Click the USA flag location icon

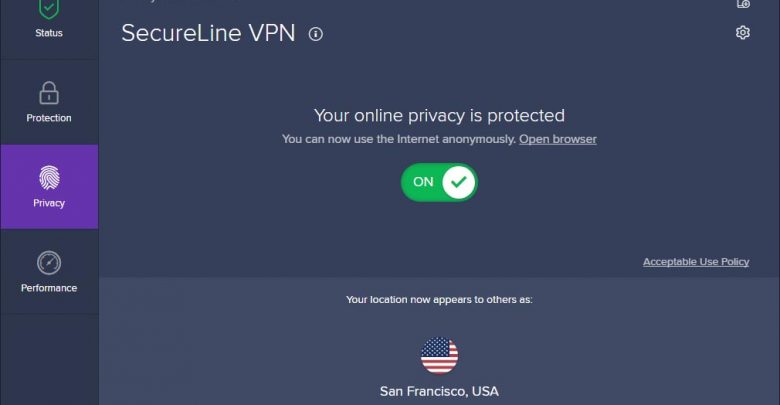[439, 356]
